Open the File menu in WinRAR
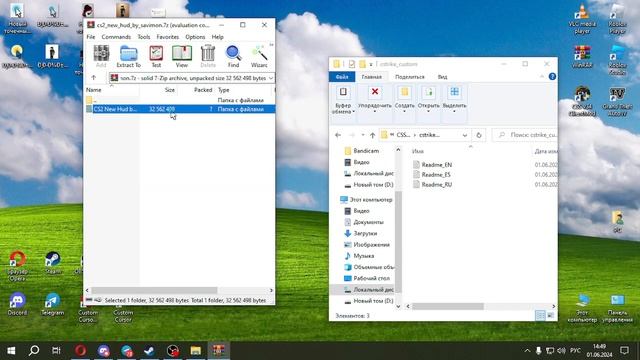This screenshot has width=640, height=360. tap(91, 37)
